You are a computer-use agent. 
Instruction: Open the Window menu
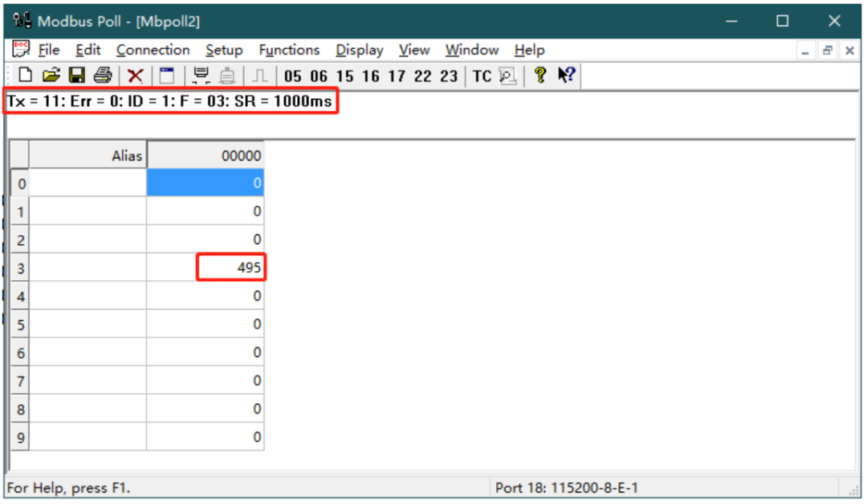tap(472, 51)
